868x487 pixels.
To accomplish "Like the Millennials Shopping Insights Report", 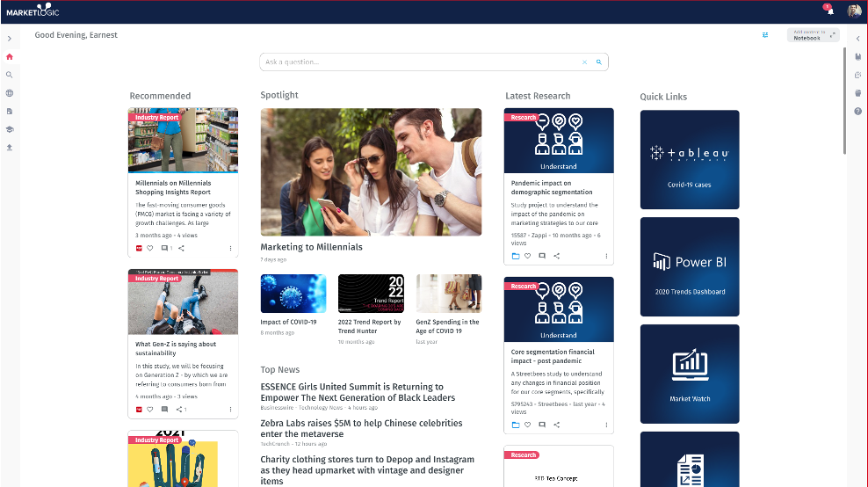I will point(150,249).
